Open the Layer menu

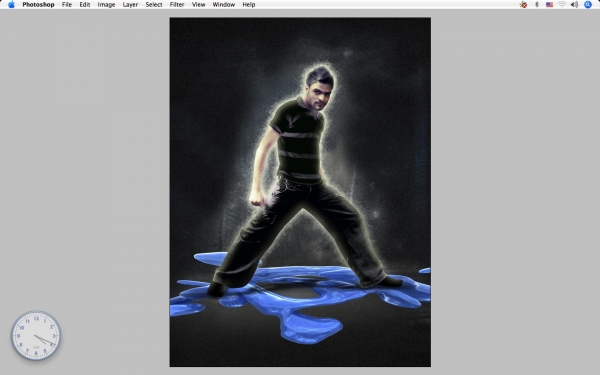[130, 5]
